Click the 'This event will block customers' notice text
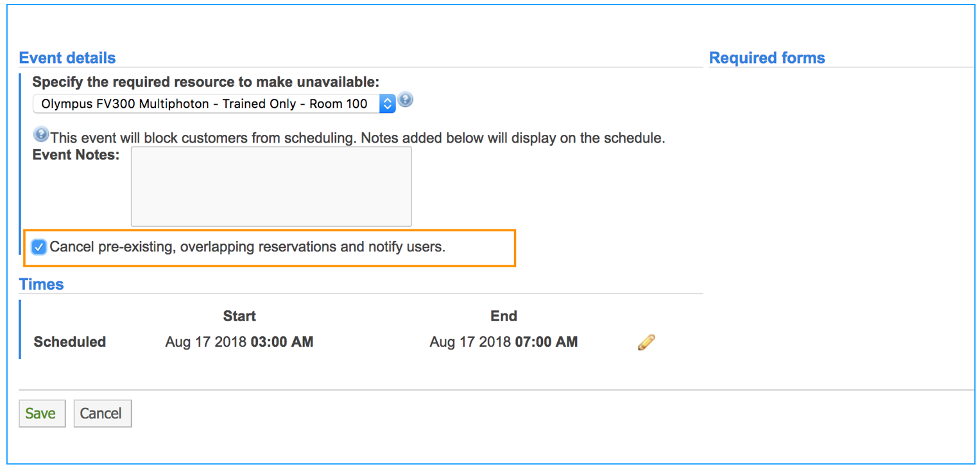This screenshot has width=980, height=469. pyautogui.click(x=357, y=137)
